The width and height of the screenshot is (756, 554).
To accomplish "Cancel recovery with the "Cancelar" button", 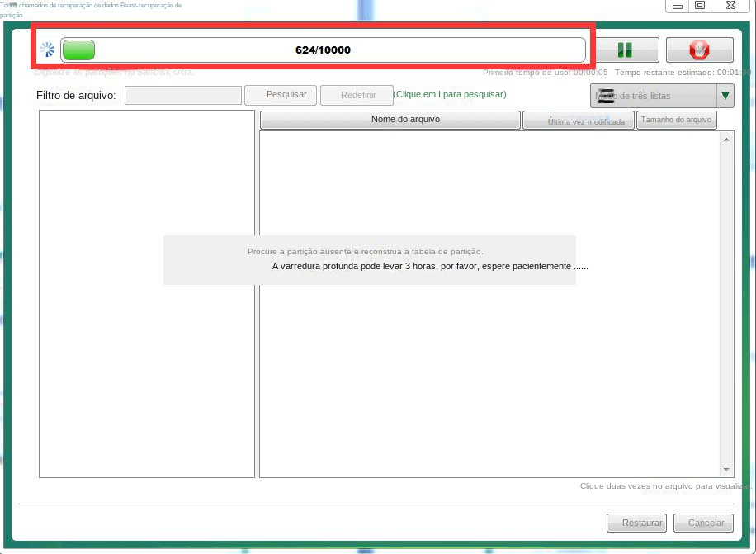I will pyautogui.click(x=703, y=523).
